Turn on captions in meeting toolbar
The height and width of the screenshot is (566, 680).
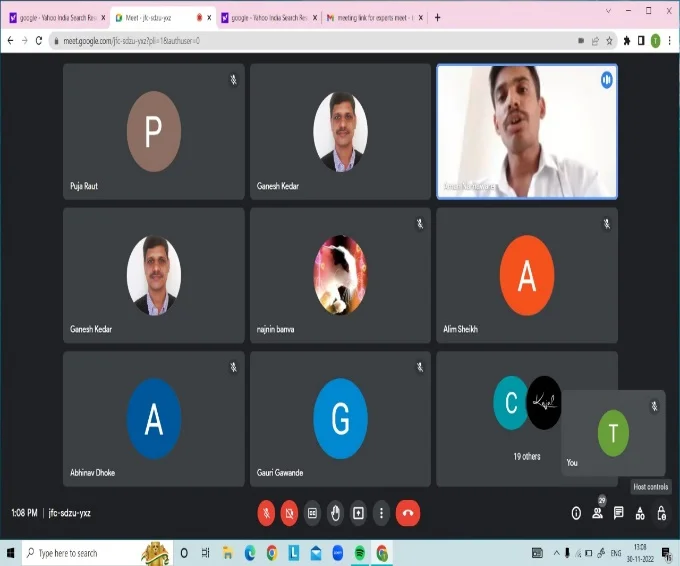pyautogui.click(x=312, y=513)
